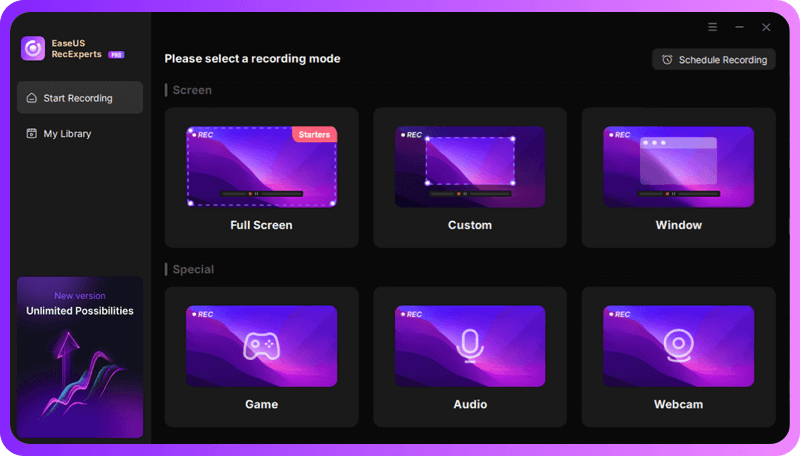Select the Custom region recording thumbnail
Screen dimensions: 800x456
click(x=469, y=166)
